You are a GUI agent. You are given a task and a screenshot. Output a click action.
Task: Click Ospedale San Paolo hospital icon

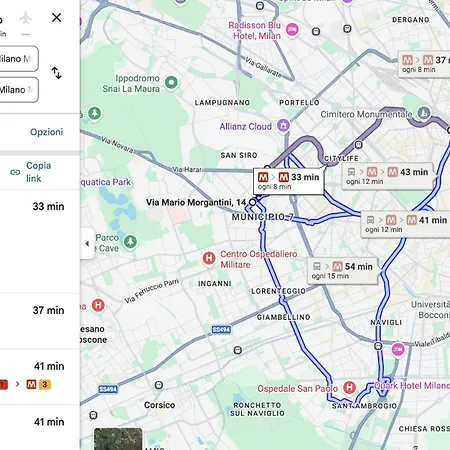(349, 387)
